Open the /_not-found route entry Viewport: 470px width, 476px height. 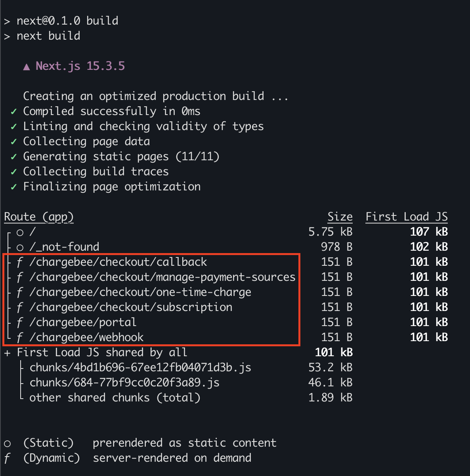coord(65,247)
